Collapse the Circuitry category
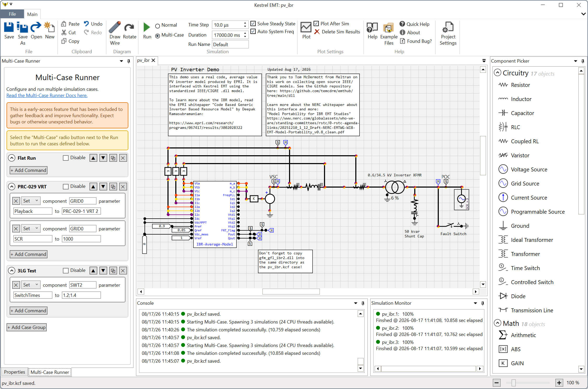This screenshot has width=588, height=389. tap(497, 73)
